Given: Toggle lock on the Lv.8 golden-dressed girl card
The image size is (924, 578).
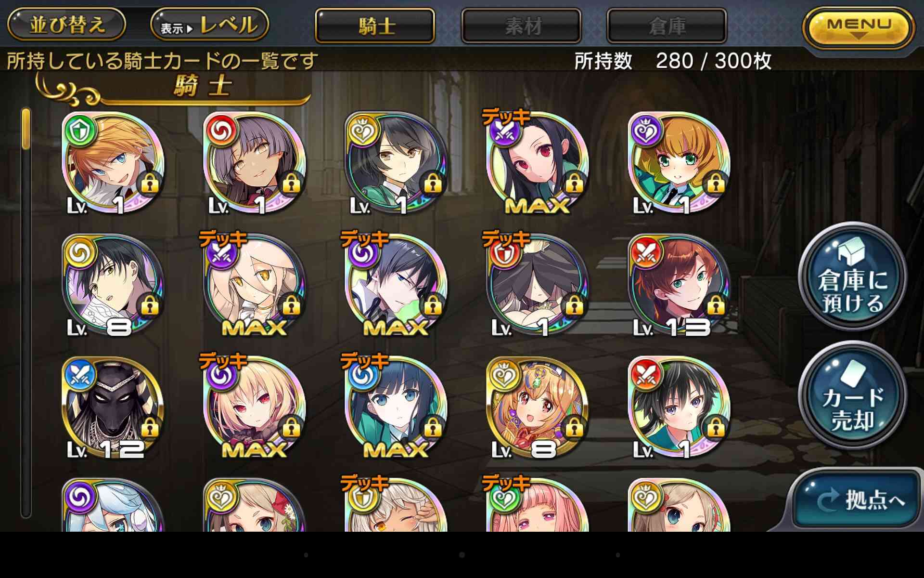Looking at the screenshot, I should (574, 427).
